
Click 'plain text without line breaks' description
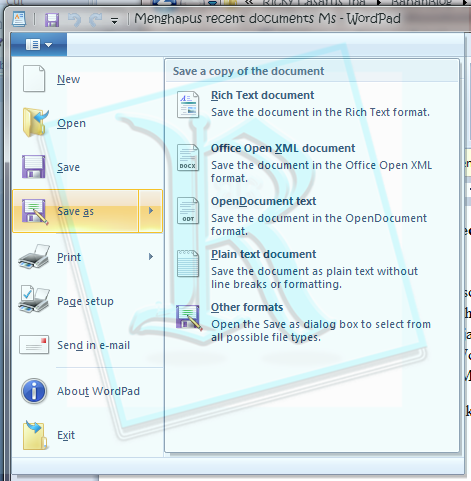pos(314,278)
